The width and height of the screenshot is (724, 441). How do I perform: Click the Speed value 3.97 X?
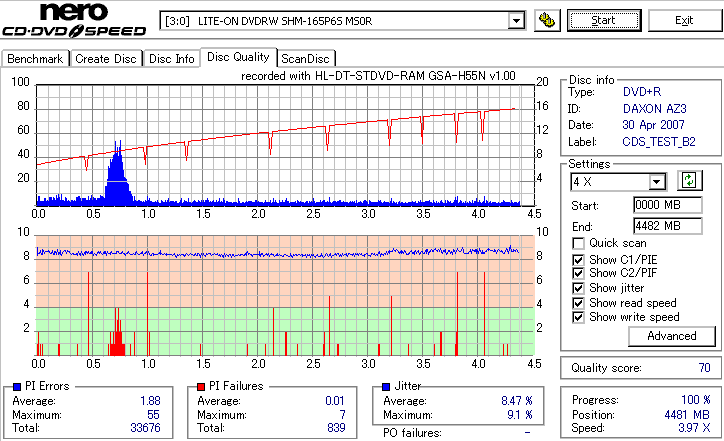[694, 428]
